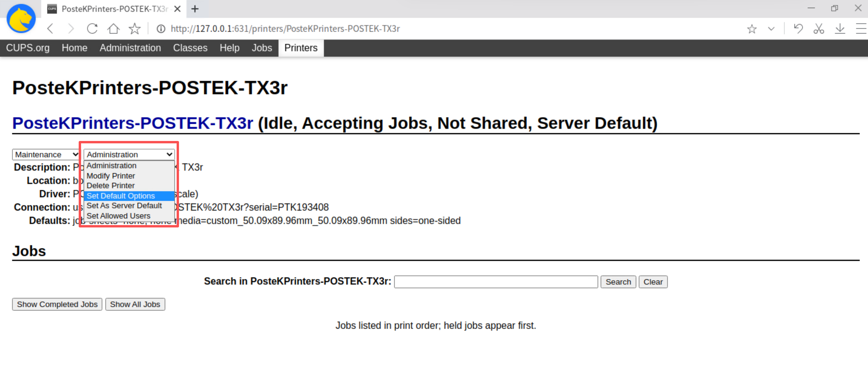Open the CUPS.org link in the navigation bar
The width and height of the screenshot is (868, 369).
(28, 48)
